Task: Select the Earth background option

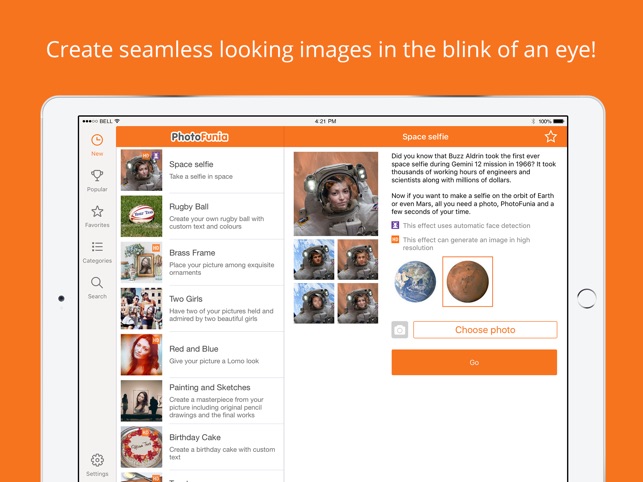Action: (415, 282)
